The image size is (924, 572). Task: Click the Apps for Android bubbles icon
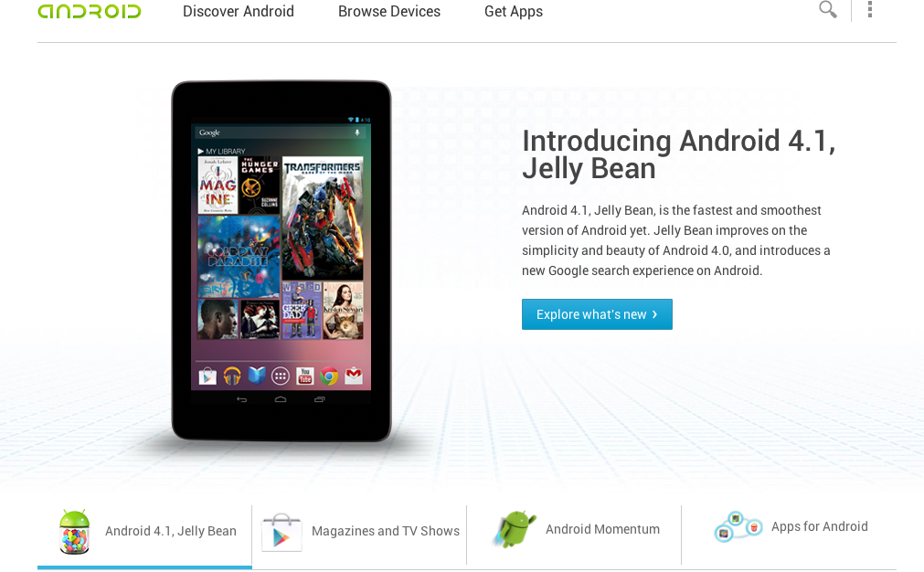pyautogui.click(x=738, y=526)
